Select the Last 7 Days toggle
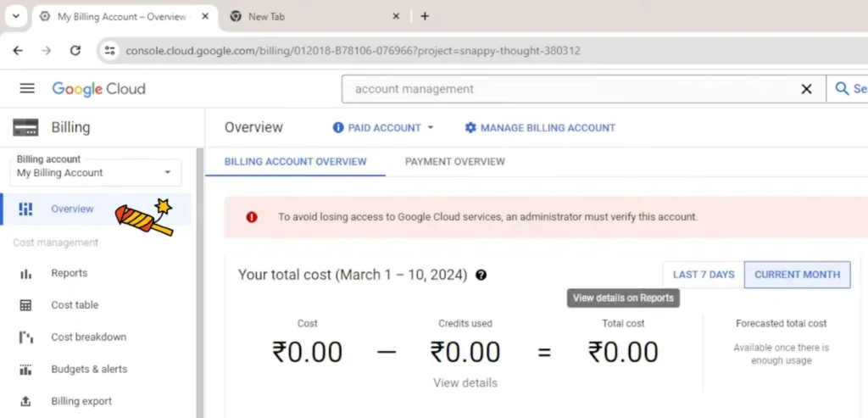Image resolution: width=868 pixels, height=418 pixels. click(703, 275)
